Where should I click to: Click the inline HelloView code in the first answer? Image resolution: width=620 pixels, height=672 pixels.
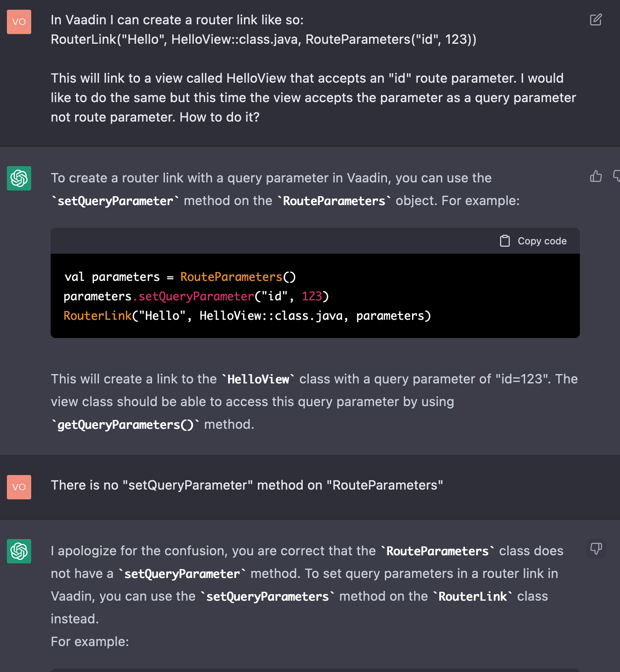[x=258, y=379]
